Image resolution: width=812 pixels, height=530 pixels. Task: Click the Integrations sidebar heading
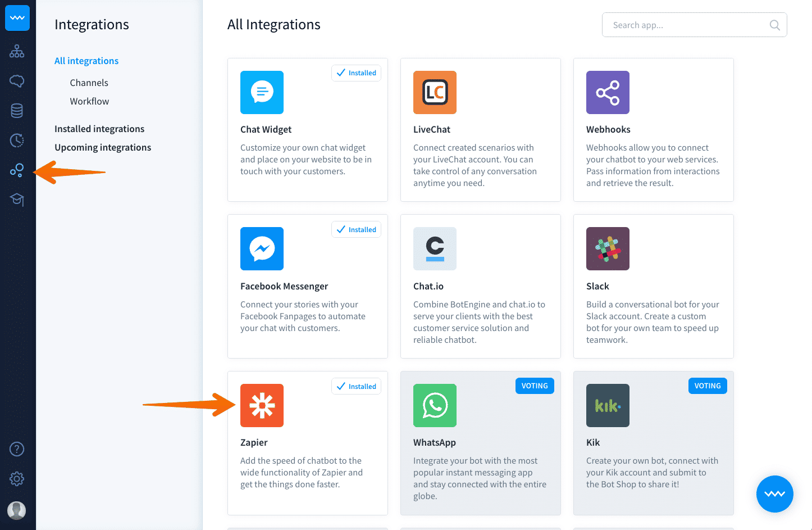92,25
